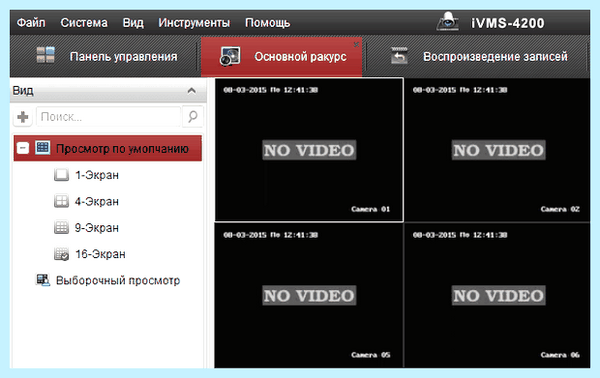
Task: Select 9-Экран layout
Action: pyautogui.click(x=96, y=228)
